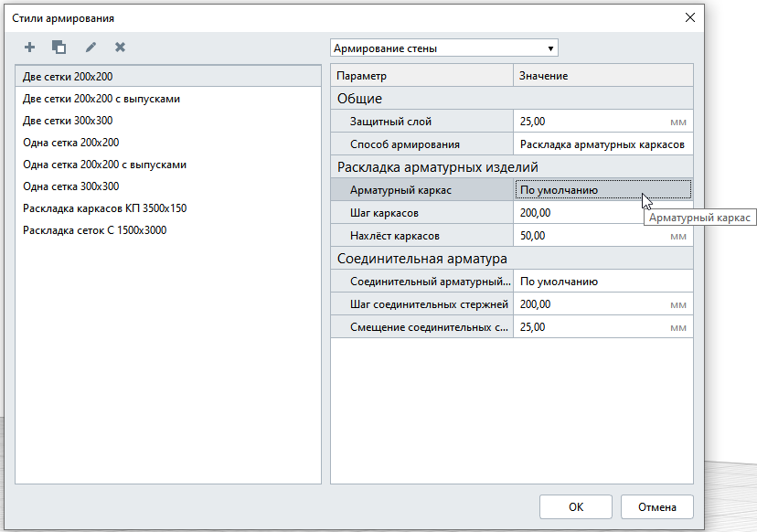This screenshot has height=532, width=757.
Task: Close the Стили армирования dialog
Action: [689, 17]
